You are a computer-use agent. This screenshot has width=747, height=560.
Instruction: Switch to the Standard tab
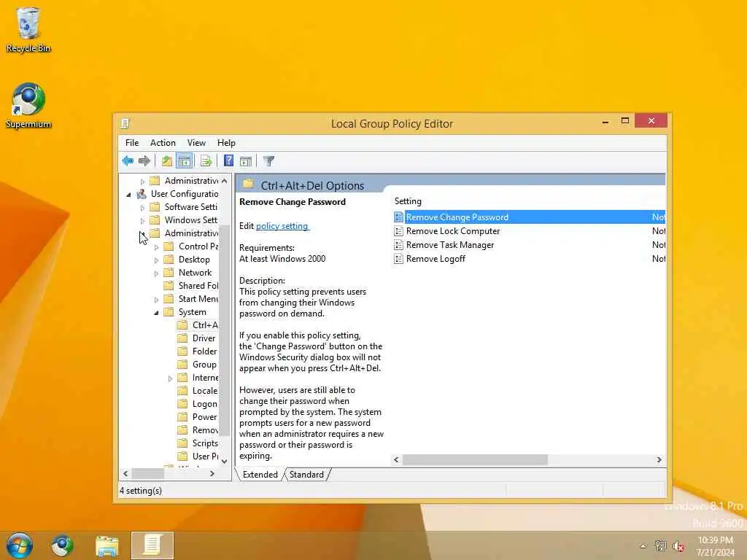coord(306,475)
